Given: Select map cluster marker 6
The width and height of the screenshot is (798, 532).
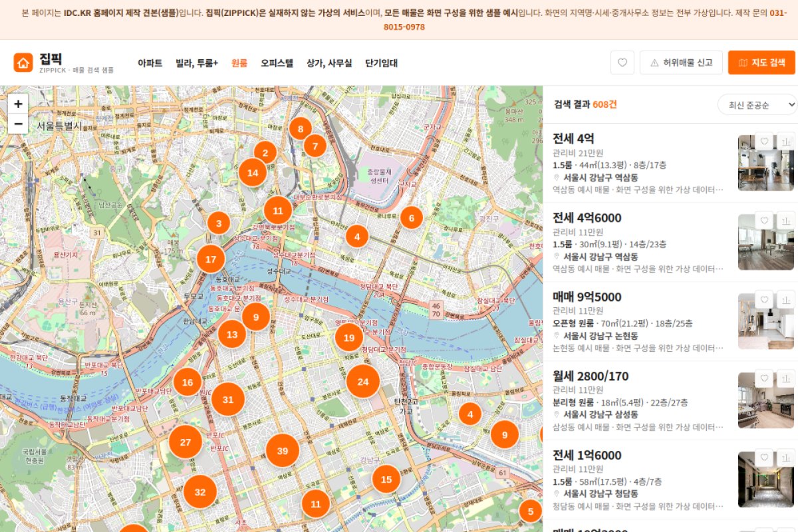Looking at the screenshot, I should point(412,217).
